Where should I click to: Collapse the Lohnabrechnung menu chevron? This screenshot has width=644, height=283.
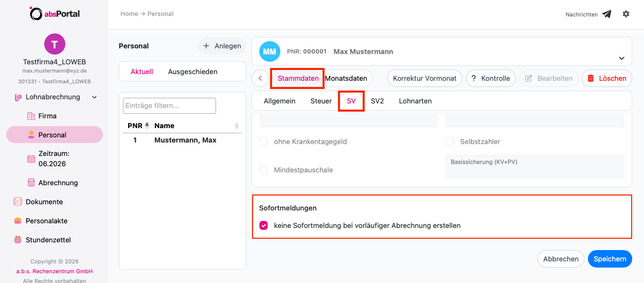pyautogui.click(x=94, y=97)
